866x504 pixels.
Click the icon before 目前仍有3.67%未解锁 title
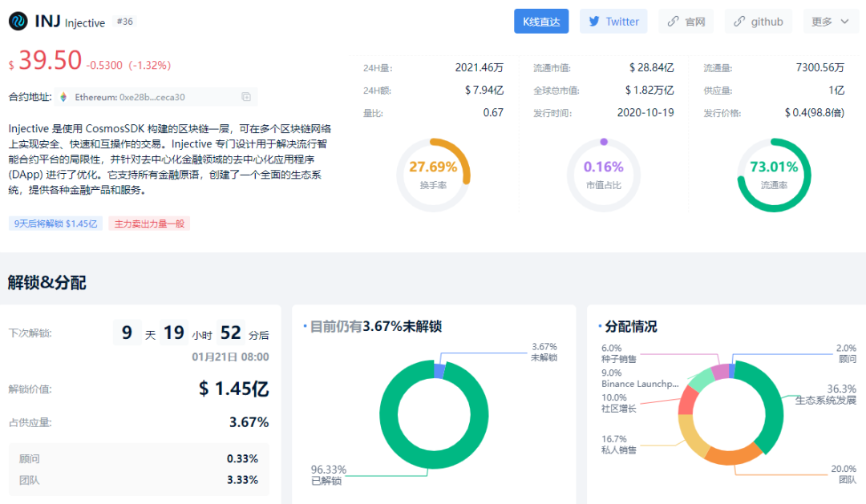pyautogui.click(x=306, y=326)
